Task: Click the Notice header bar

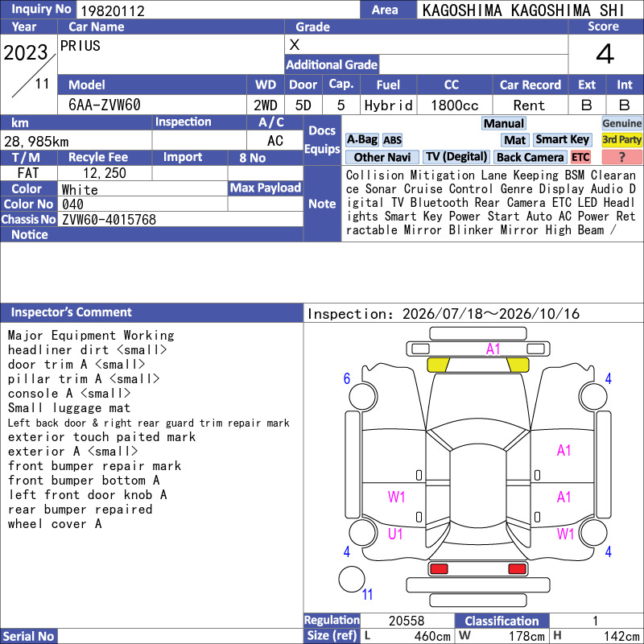Action: (151, 234)
